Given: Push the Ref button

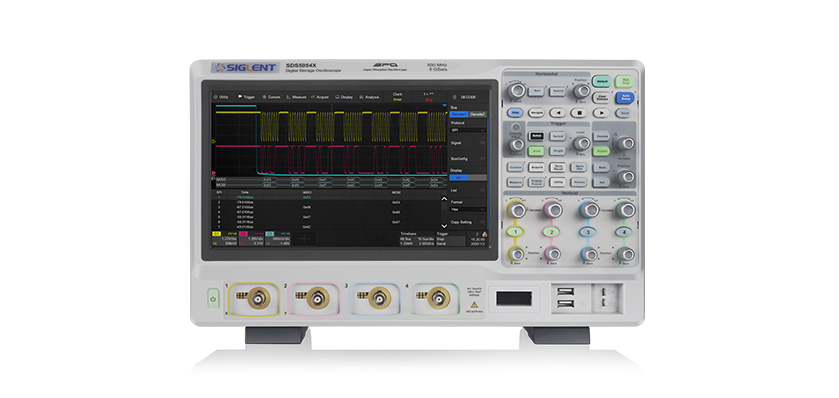Looking at the screenshot, I should point(601,182).
